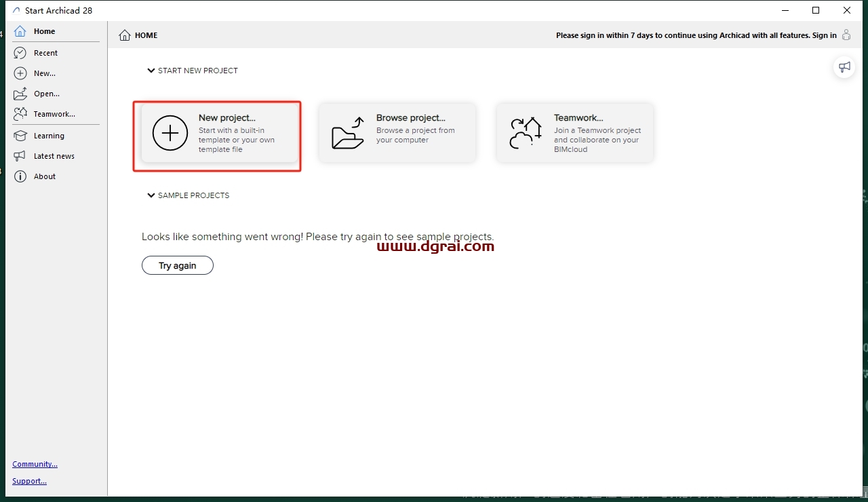Minimize the Start Archicad 28 window
868x502 pixels.
tap(785, 10)
